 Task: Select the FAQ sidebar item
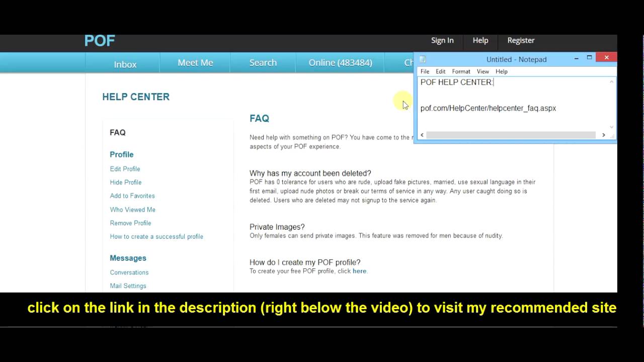(x=118, y=133)
